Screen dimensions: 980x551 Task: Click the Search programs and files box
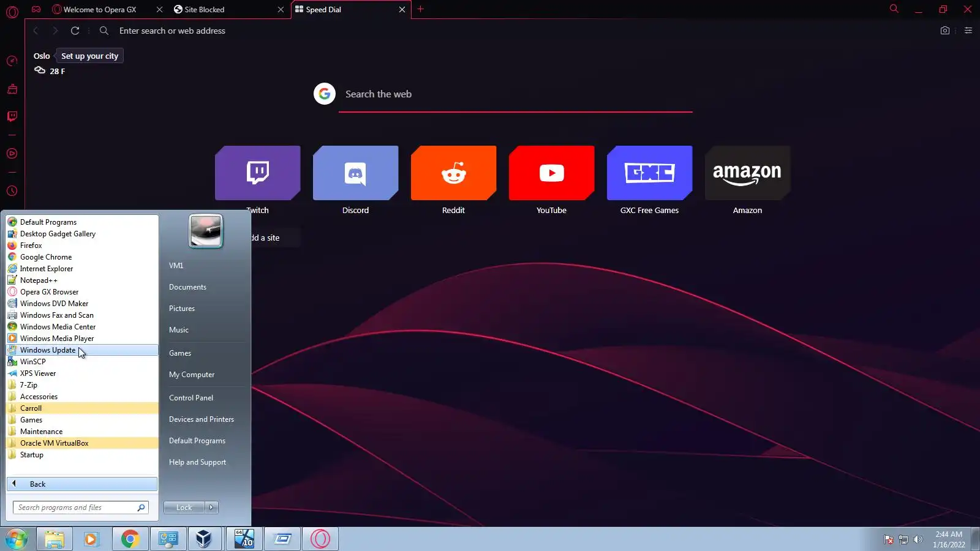coord(80,508)
